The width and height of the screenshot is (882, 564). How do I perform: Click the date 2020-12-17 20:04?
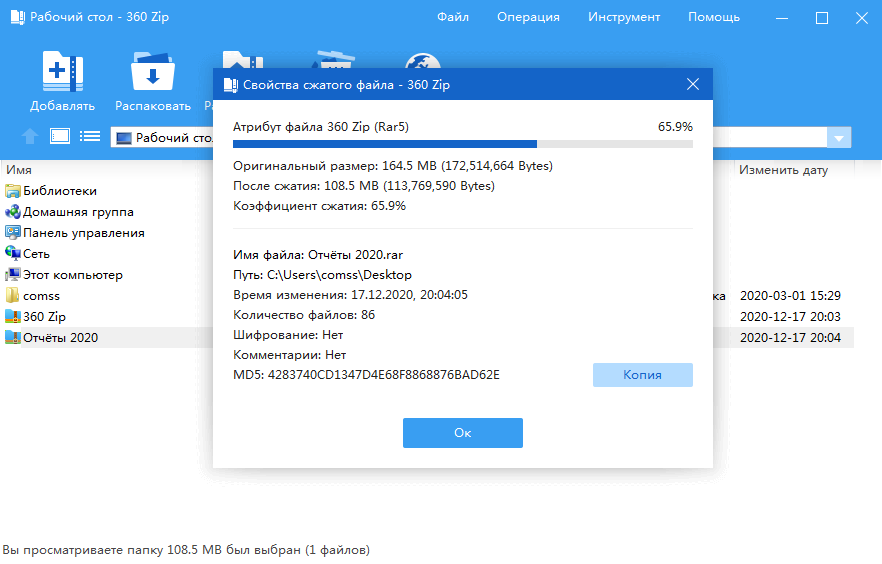pyautogui.click(x=790, y=337)
